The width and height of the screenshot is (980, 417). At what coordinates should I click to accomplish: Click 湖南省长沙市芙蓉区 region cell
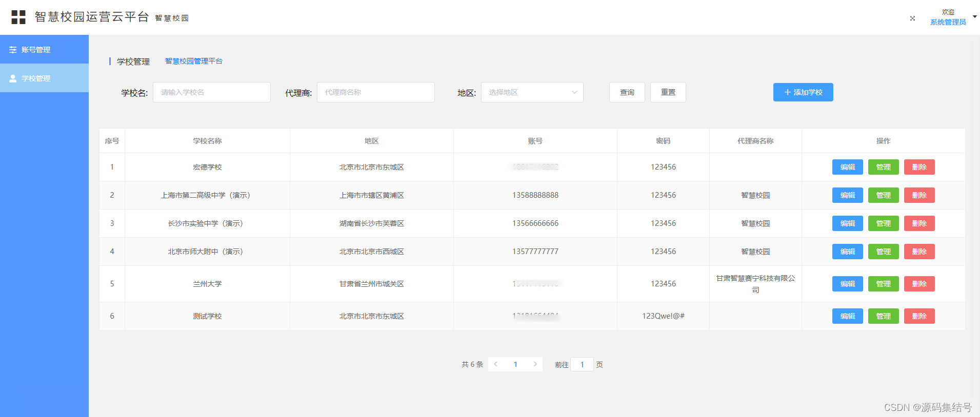371,223
